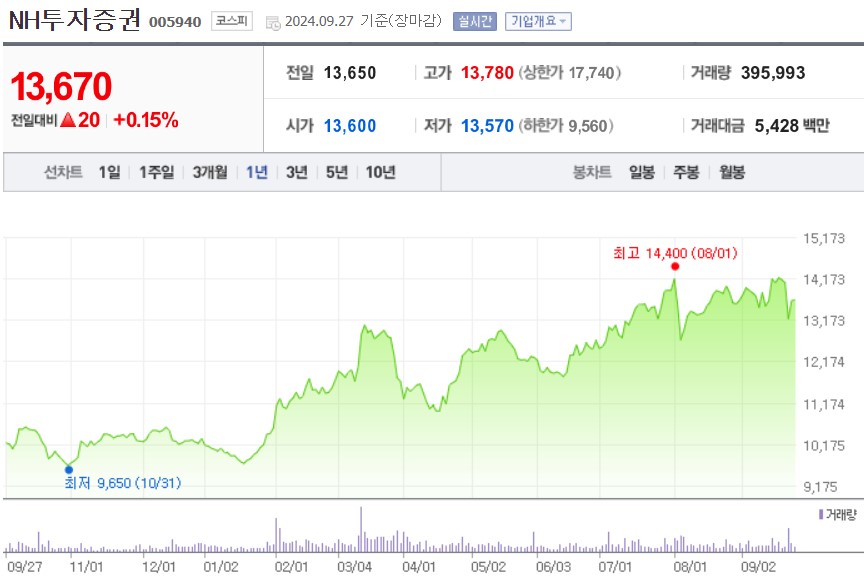
Task: Switch to the 일봉 candle chart
Action: [640, 172]
